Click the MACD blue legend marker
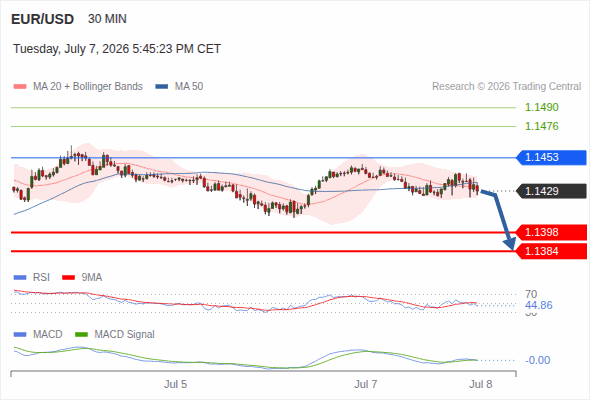The image size is (590, 400). point(20,335)
